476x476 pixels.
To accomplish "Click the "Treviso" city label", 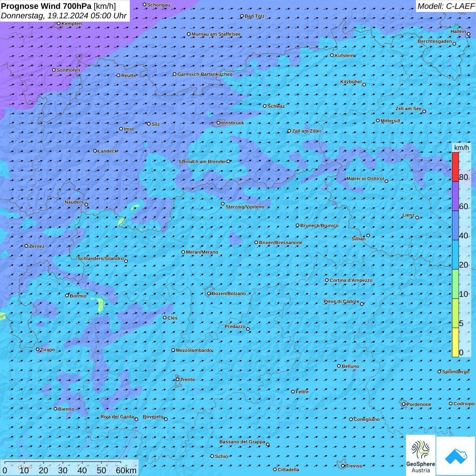I will (354, 466).
